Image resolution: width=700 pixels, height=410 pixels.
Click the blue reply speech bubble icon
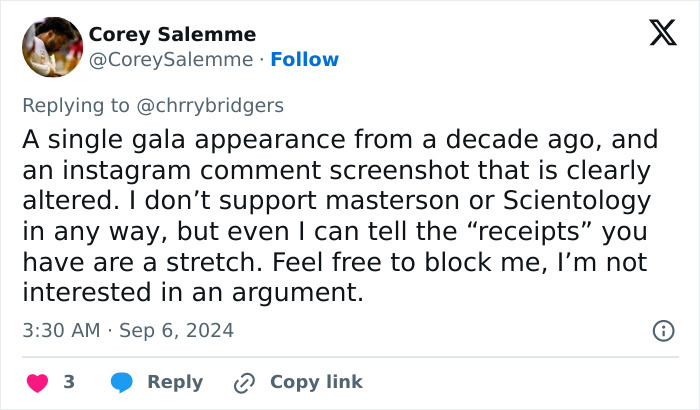[x=122, y=382]
